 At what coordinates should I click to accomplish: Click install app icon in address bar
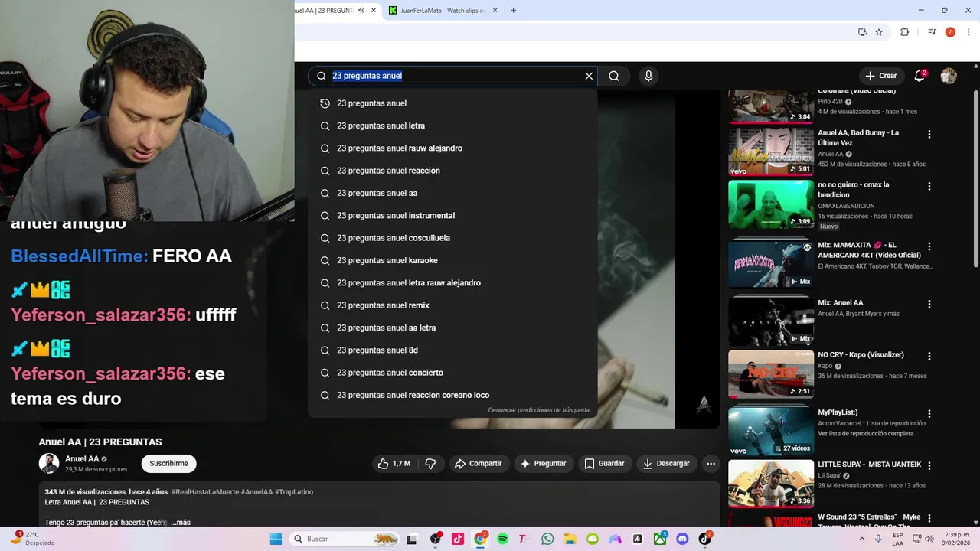(862, 32)
